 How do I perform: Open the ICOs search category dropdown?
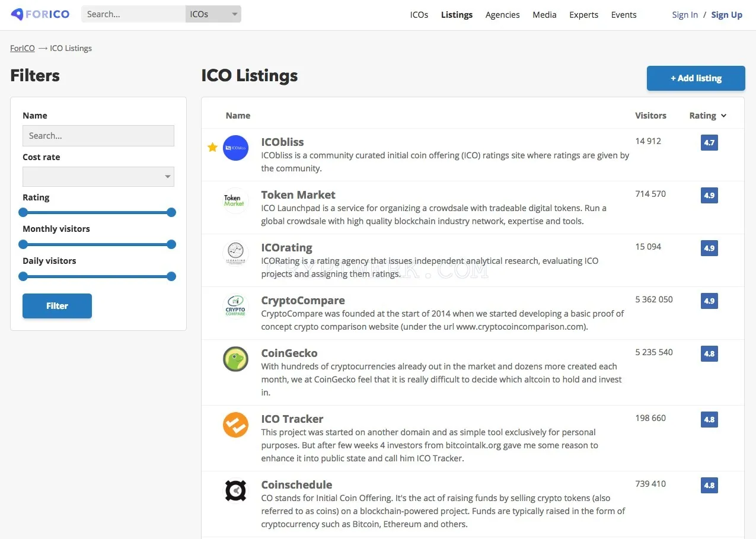click(x=213, y=14)
